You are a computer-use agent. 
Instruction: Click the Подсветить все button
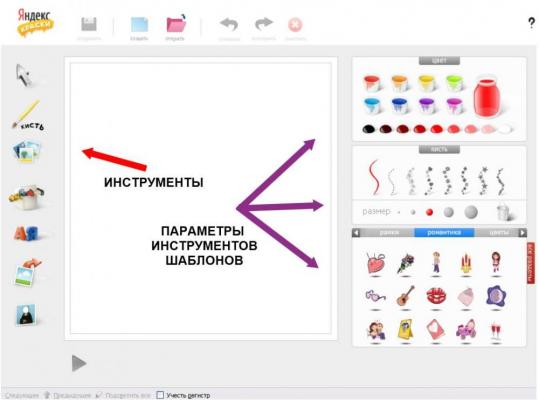(123, 395)
